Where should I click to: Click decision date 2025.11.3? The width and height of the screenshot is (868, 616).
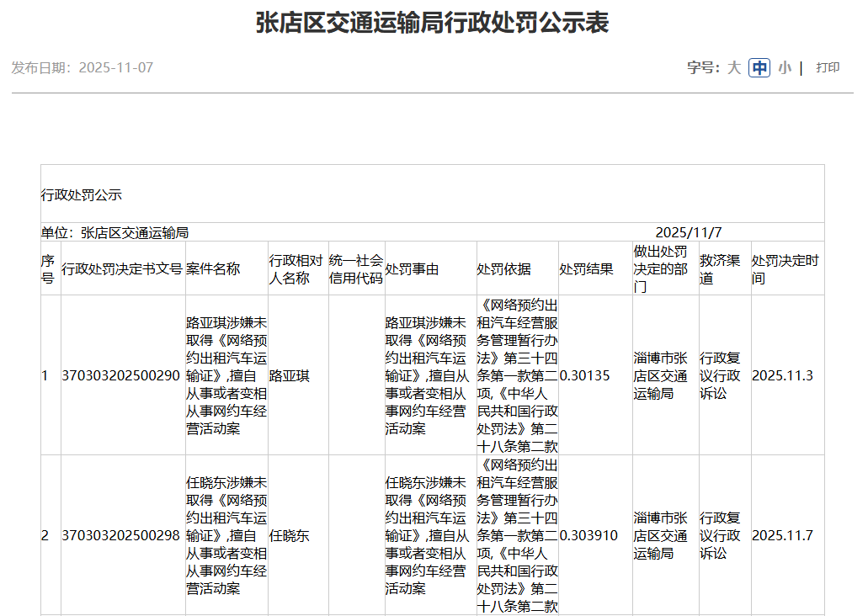point(782,375)
